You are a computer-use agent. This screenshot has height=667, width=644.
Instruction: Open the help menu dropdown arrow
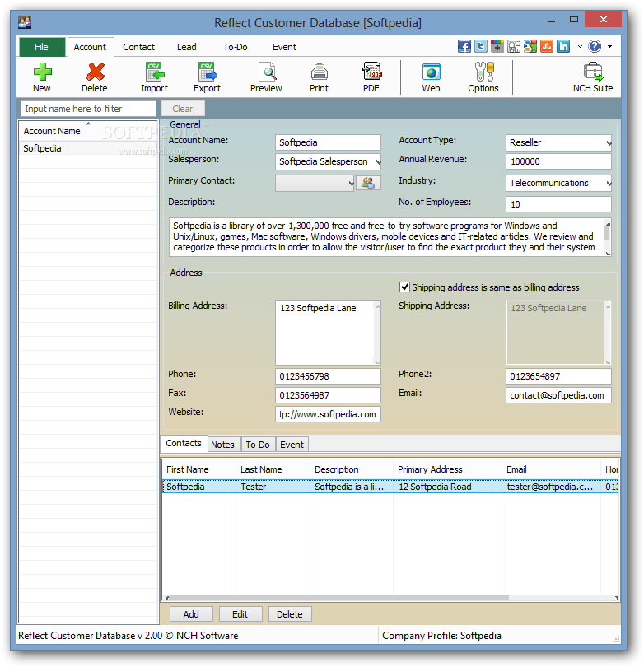click(x=609, y=46)
